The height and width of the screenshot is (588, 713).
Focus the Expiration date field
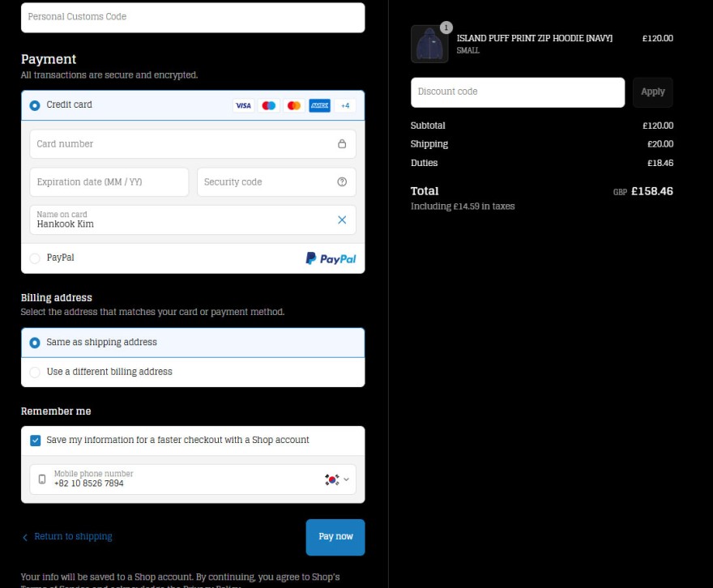click(109, 181)
